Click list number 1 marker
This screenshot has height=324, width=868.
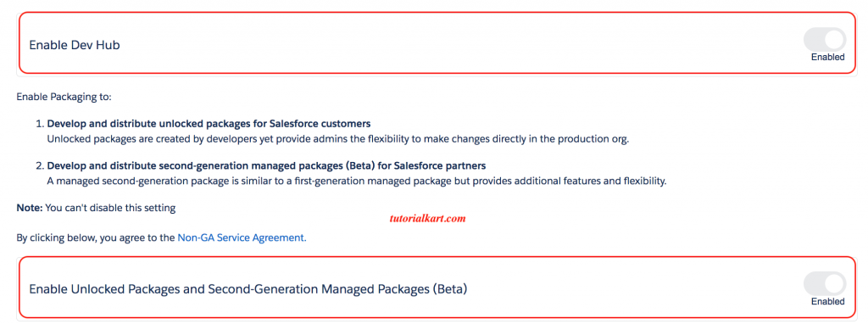click(x=39, y=123)
